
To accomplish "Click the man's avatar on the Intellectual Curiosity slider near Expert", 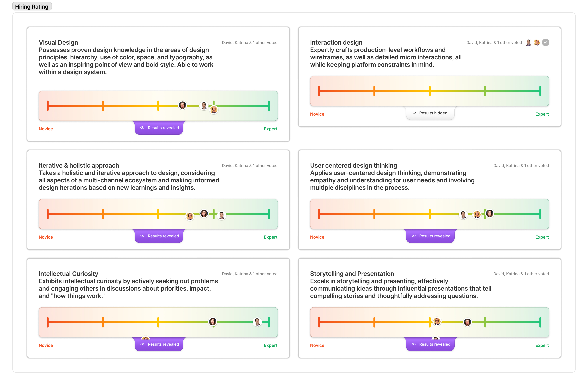I will click(257, 322).
